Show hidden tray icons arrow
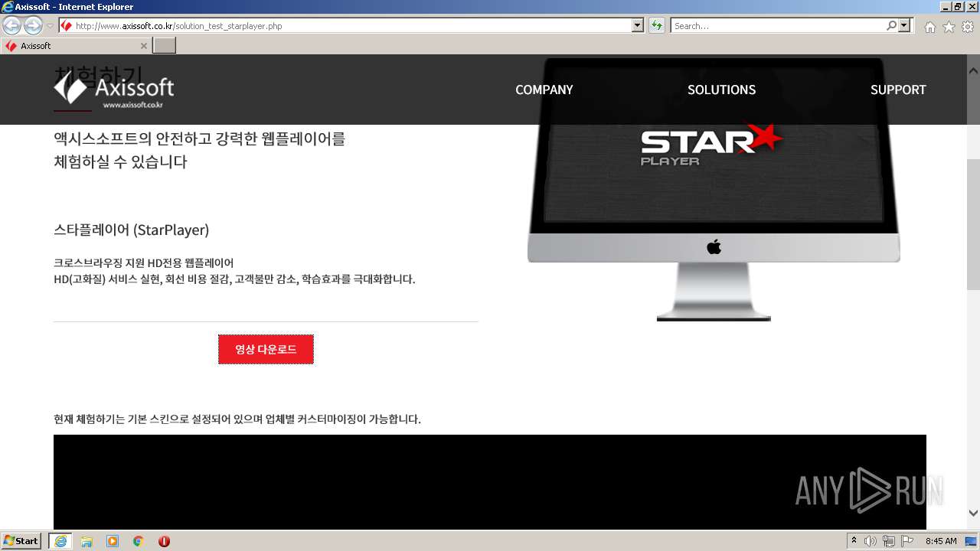980x551 pixels. pos(854,540)
